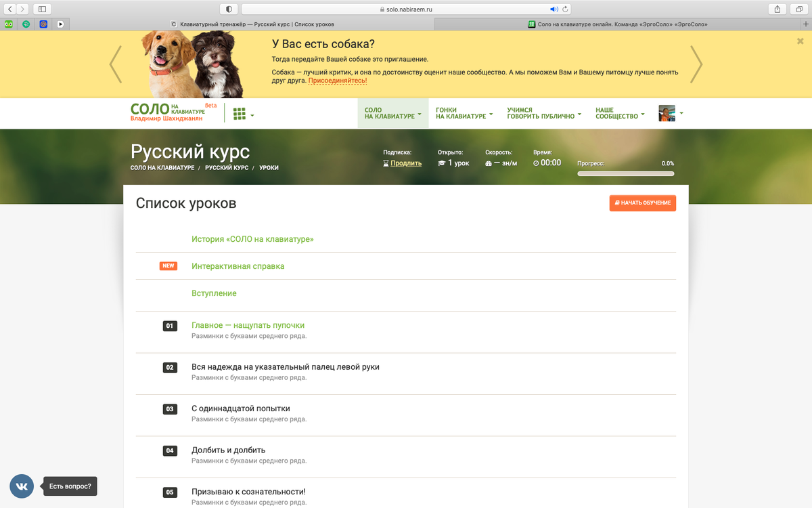Open the СОЛО НА КЛАВИАТУРЕ menu
Viewport: 812px width, 508px height.
click(x=392, y=113)
